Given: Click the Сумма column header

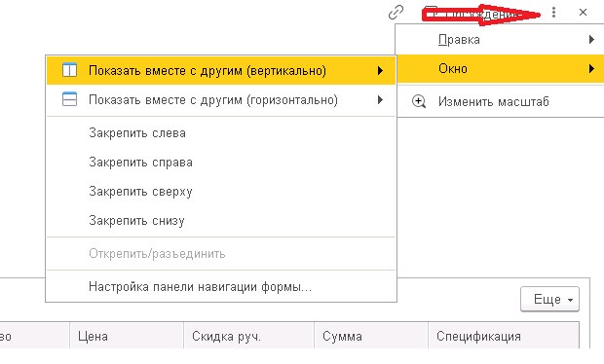Looking at the screenshot, I should (x=371, y=336).
